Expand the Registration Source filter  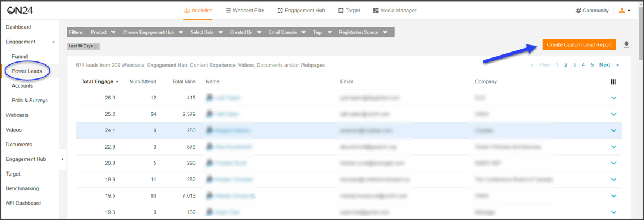pyautogui.click(x=363, y=32)
